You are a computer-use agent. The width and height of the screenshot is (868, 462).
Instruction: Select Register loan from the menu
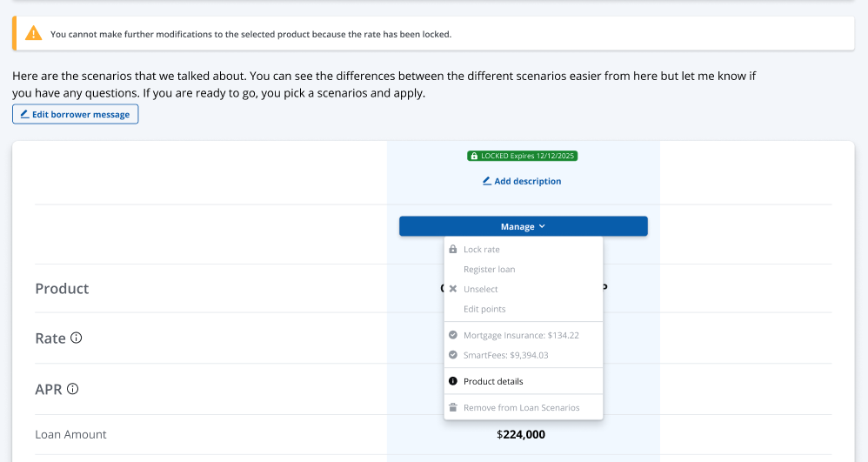pyautogui.click(x=489, y=270)
